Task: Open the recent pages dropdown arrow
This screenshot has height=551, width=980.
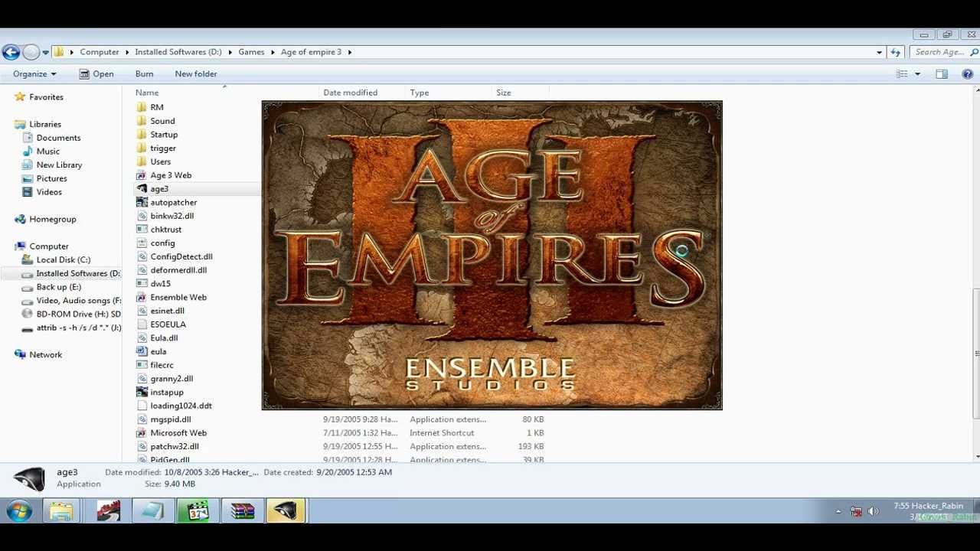Action: [45, 53]
